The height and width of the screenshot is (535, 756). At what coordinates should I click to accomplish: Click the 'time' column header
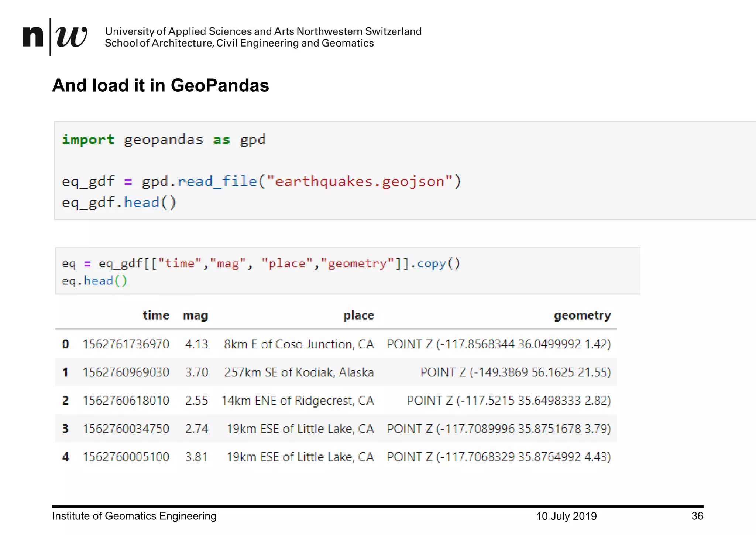(156, 315)
